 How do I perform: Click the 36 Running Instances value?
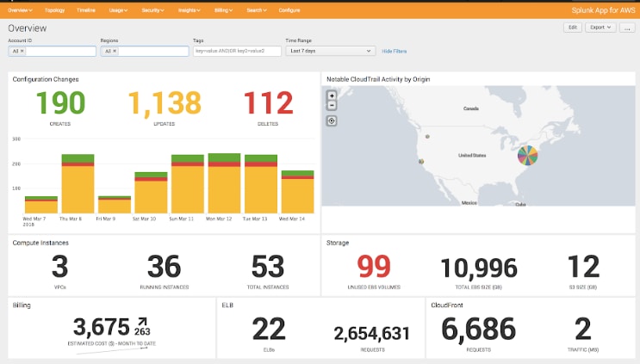coord(164,267)
